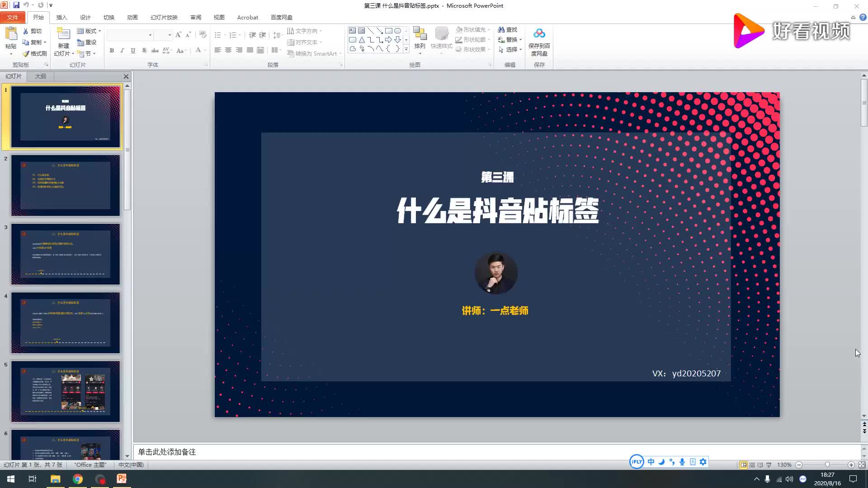868x488 pixels.
Task: Open the Arrange shapes tool
Action: point(420,37)
